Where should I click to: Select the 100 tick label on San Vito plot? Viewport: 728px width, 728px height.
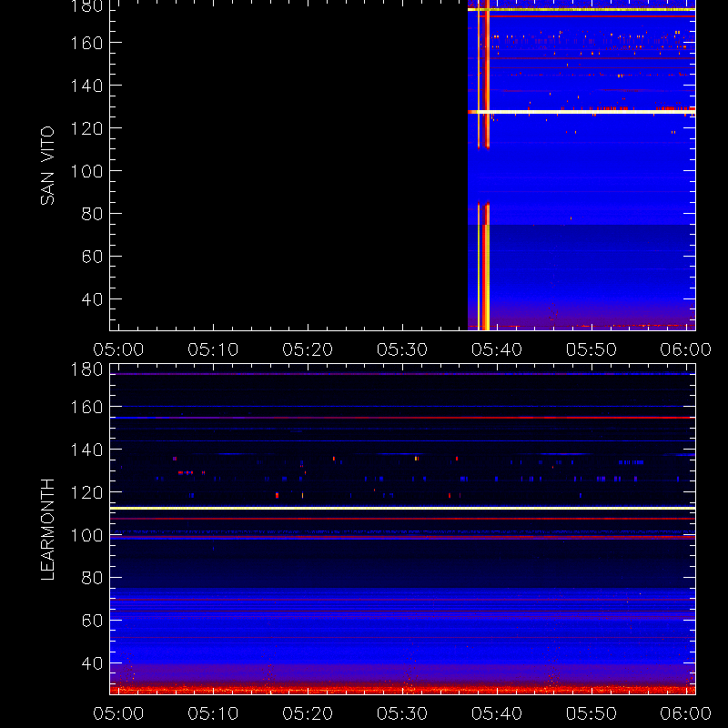pos(86,171)
